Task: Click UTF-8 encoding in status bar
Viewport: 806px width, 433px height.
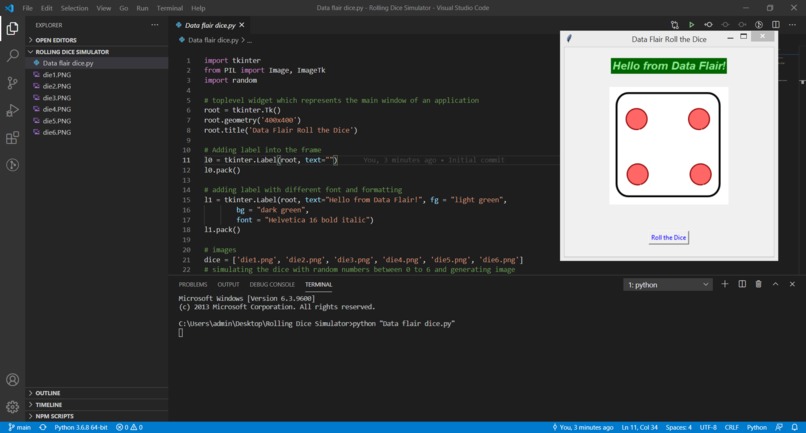Action: 708,427
